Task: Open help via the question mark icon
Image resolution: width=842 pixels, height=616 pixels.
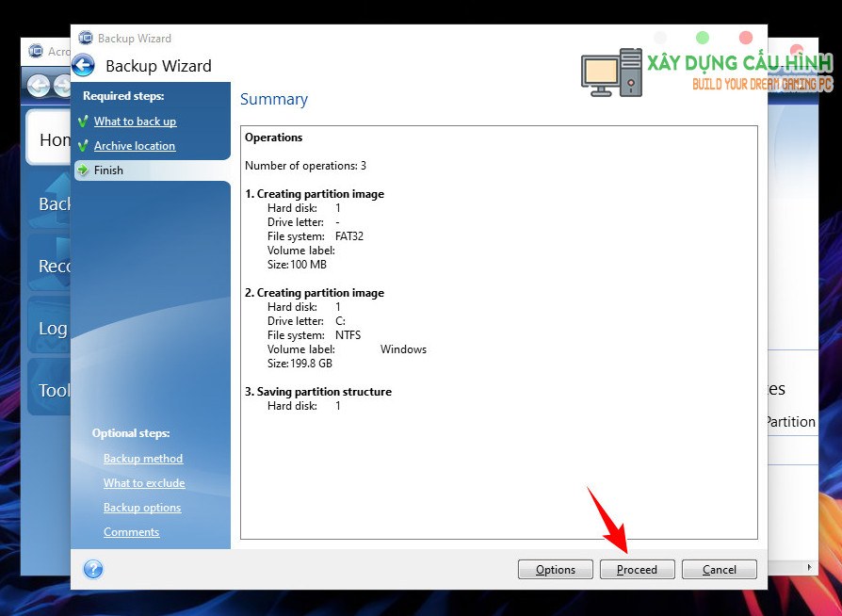Action: click(x=93, y=569)
